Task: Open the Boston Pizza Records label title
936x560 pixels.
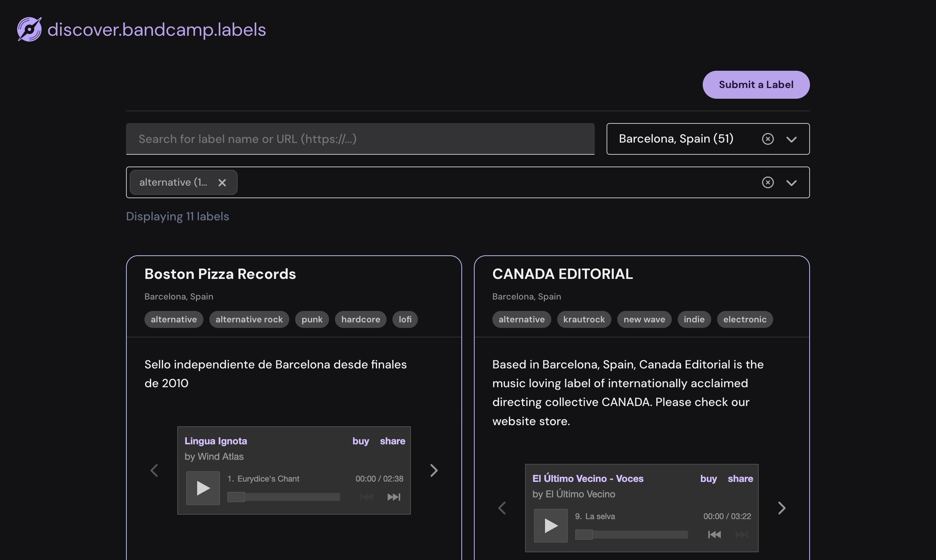Action: click(220, 274)
